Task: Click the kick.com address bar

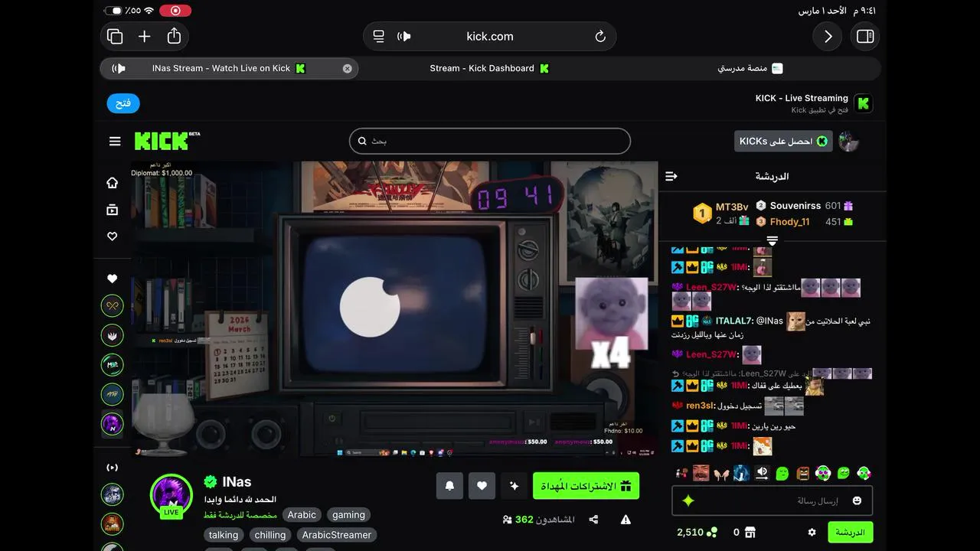Action: click(490, 36)
